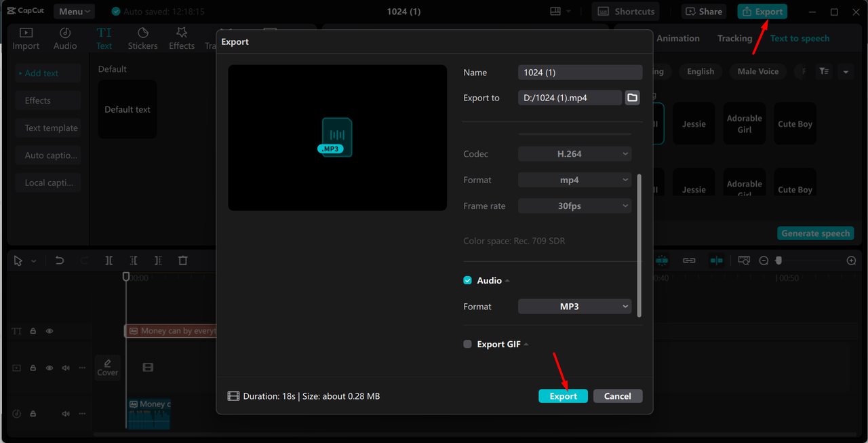Open the audio Format MP3 dropdown
Image resolution: width=868 pixels, height=443 pixels.
click(x=574, y=307)
